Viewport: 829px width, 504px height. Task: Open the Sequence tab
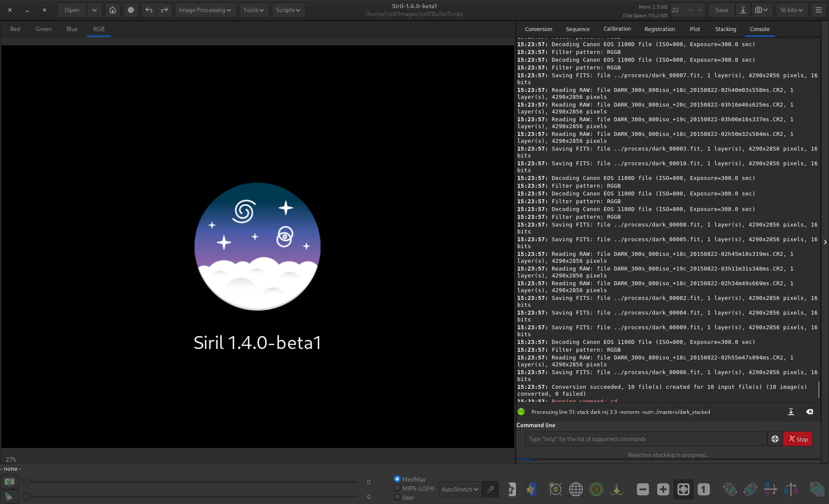click(x=578, y=29)
